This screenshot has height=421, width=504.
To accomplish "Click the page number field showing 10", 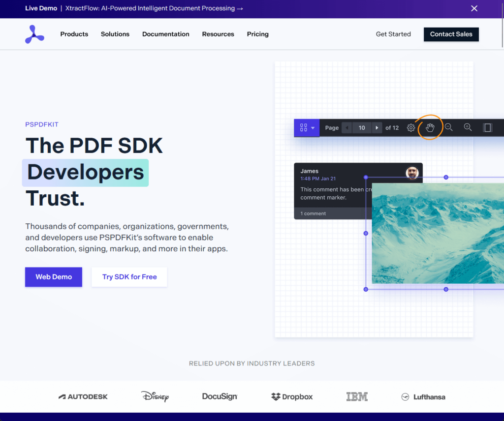I will [362, 128].
